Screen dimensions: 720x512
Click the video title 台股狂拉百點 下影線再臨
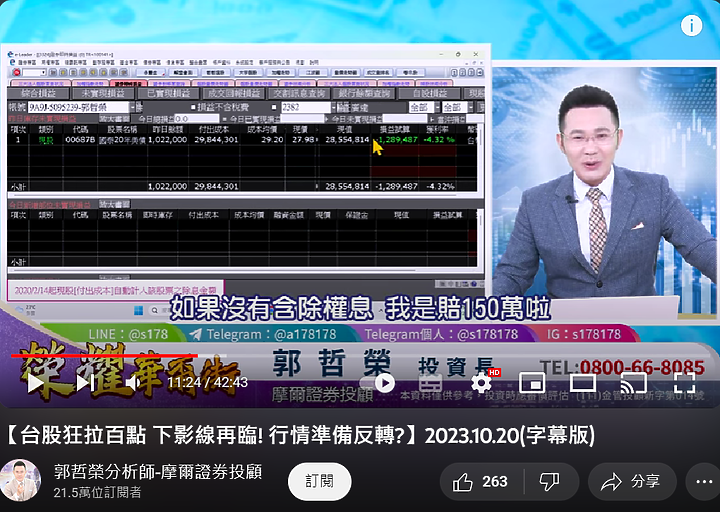[300, 435]
